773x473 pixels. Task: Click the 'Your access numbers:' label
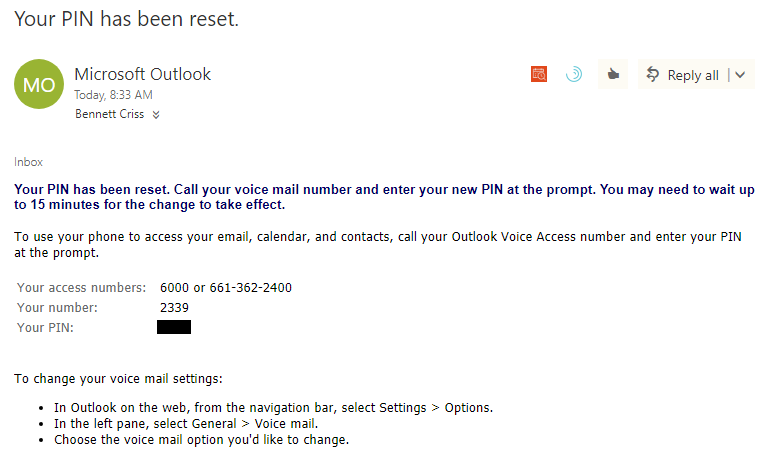pyautogui.click(x=81, y=288)
